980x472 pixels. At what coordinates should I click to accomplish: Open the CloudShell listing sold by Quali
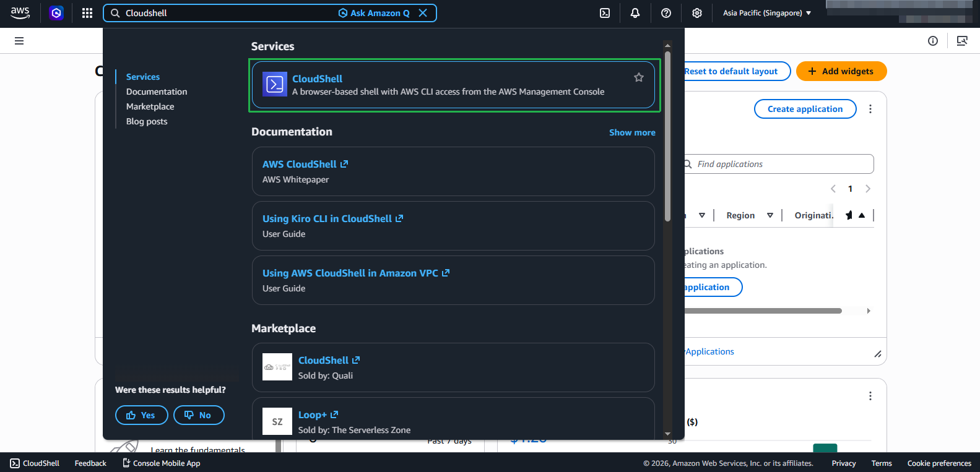(x=329, y=360)
